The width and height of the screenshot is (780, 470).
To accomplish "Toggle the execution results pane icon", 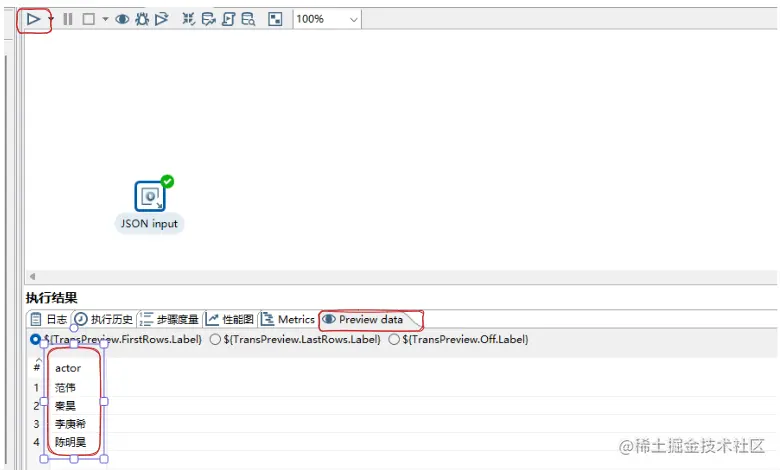I will pyautogui.click(x=275, y=19).
